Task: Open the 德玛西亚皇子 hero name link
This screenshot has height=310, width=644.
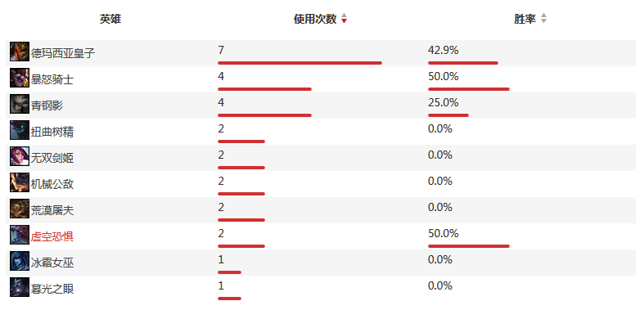Action: coord(63,53)
